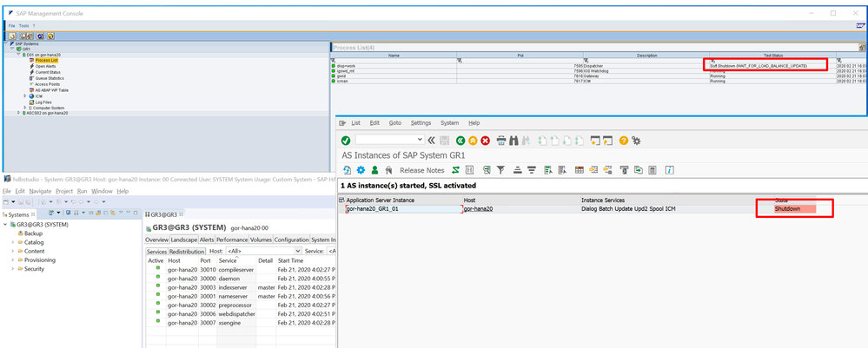868x348 pixels.
Task: Click the red Cancel icon in SAP toolbar
Action: point(487,140)
